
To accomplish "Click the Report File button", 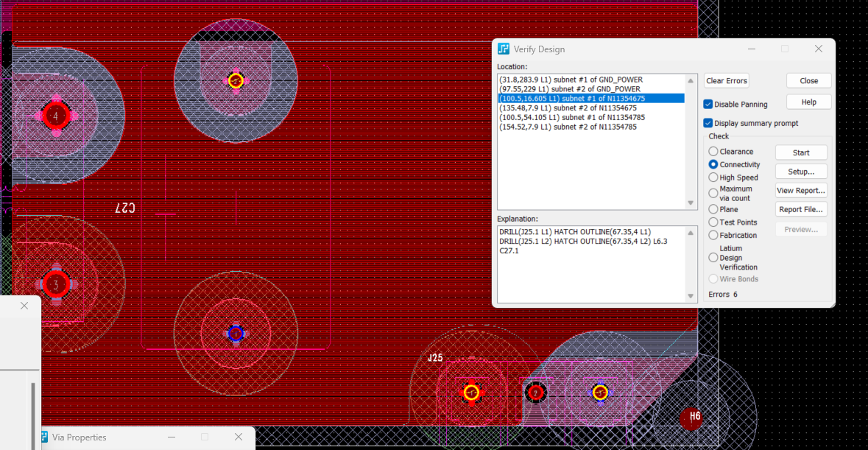I will [x=801, y=209].
